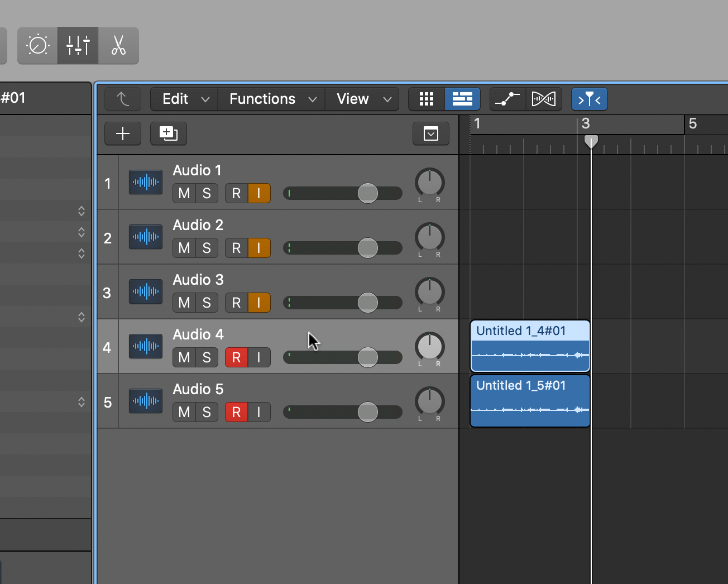Record-enable the Audio 3 track

click(x=237, y=303)
